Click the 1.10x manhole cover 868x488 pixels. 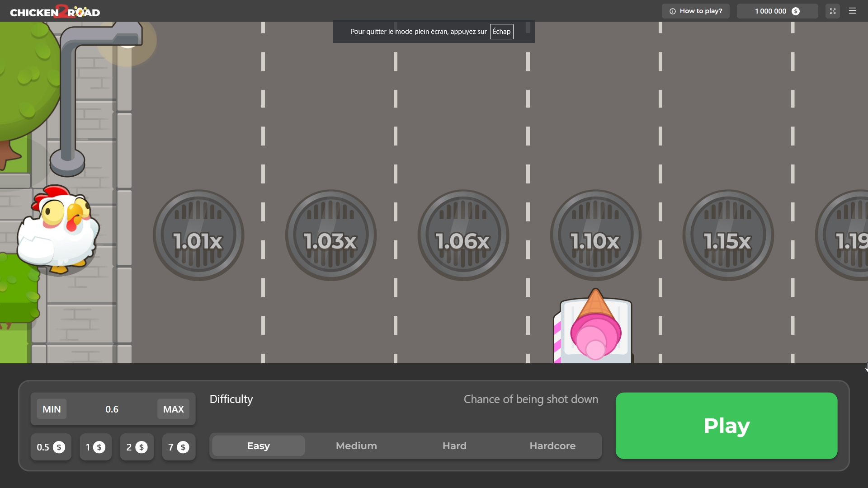pyautogui.click(x=595, y=235)
